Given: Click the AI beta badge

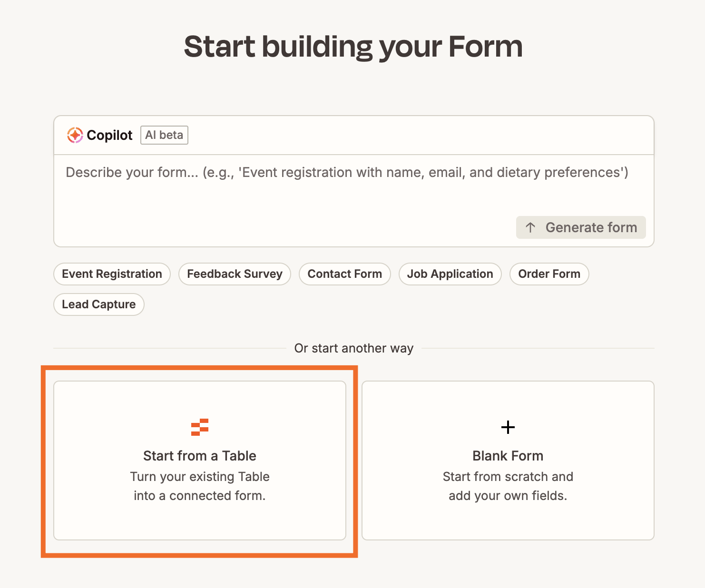Looking at the screenshot, I should tap(164, 135).
